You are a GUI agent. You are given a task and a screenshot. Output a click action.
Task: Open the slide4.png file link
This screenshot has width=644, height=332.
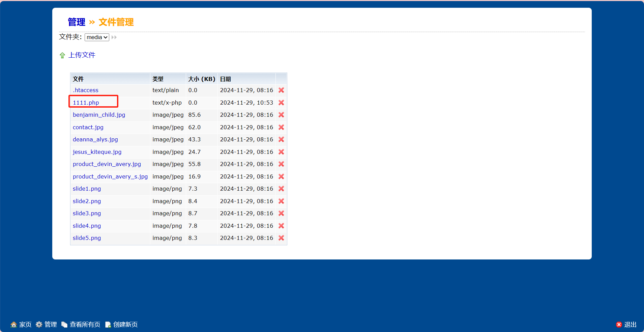pyautogui.click(x=87, y=226)
